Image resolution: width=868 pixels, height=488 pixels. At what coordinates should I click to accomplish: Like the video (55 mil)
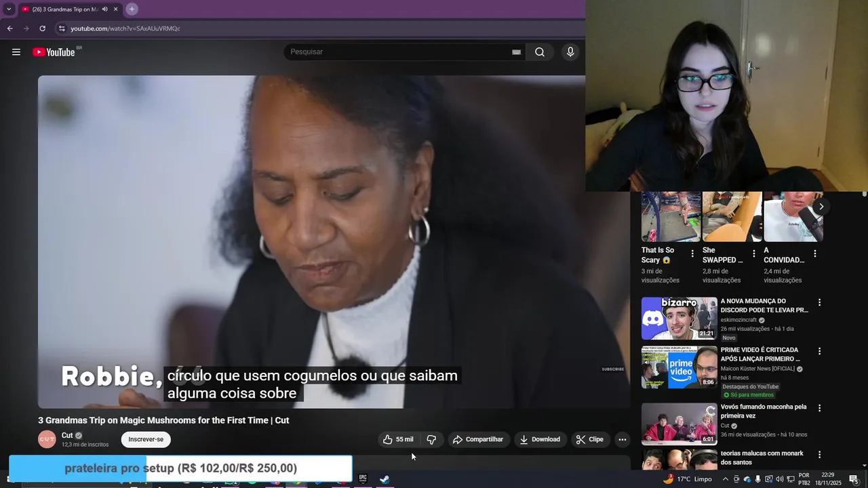(398, 439)
